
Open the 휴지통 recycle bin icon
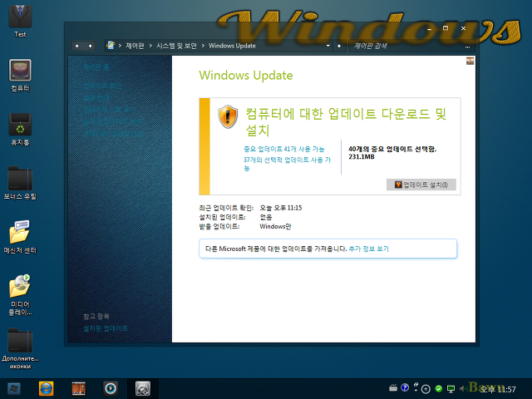(20, 130)
